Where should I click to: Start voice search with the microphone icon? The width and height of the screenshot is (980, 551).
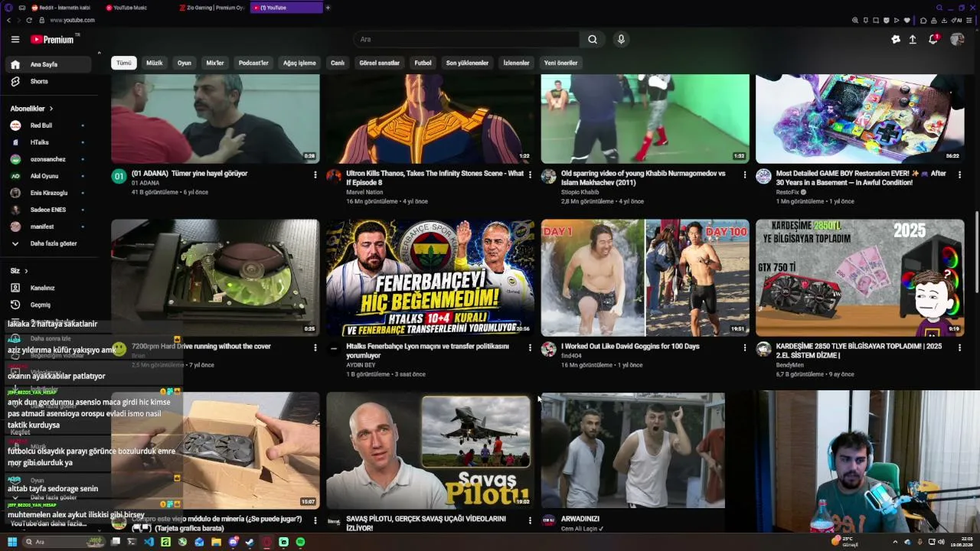pyautogui.click(x=621, y=39)
